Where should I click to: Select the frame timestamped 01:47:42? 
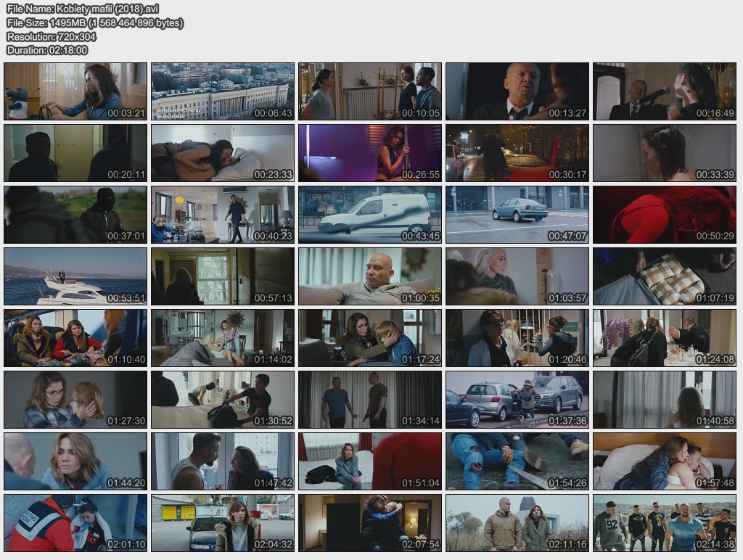coord(223,461)
